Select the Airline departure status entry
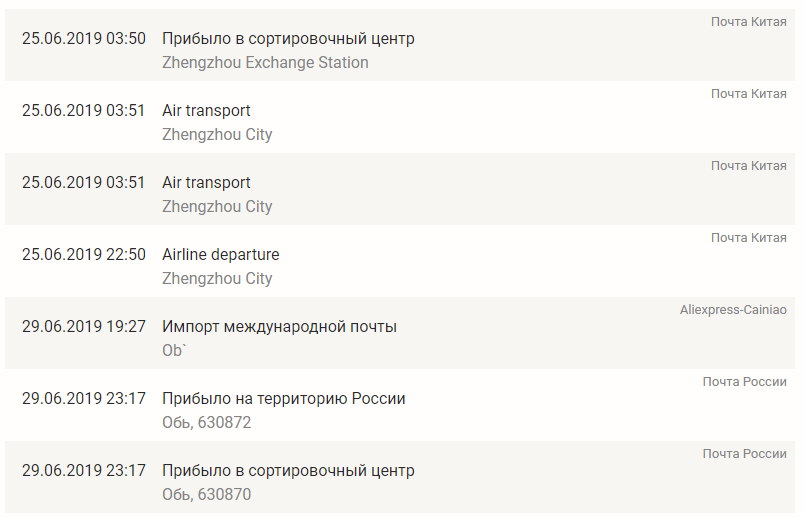This screenshot has width=806, height=517. 221,254
